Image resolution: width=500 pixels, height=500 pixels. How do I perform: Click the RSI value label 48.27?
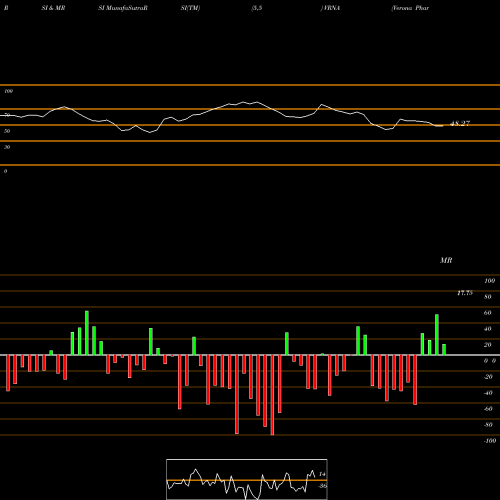[460, 123]
